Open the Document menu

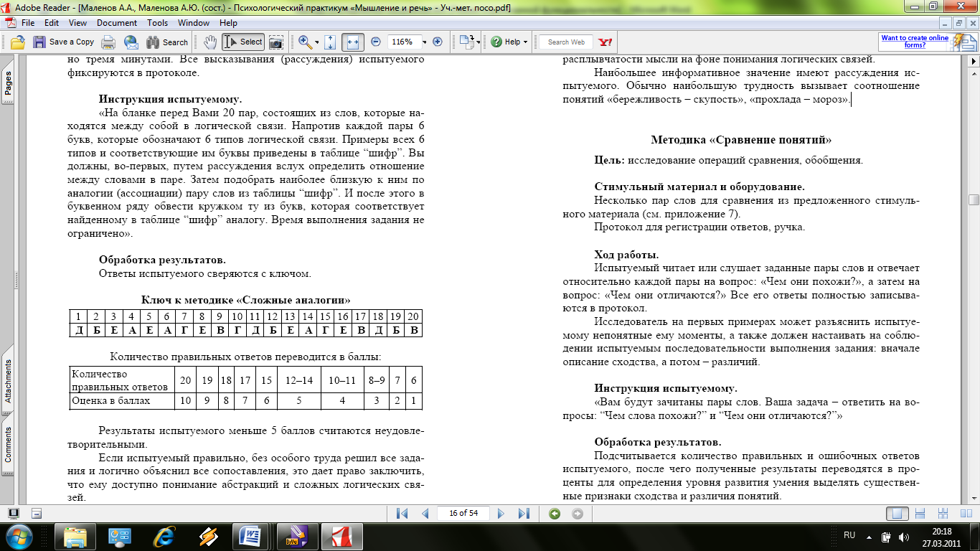click(x=117, y=23)
